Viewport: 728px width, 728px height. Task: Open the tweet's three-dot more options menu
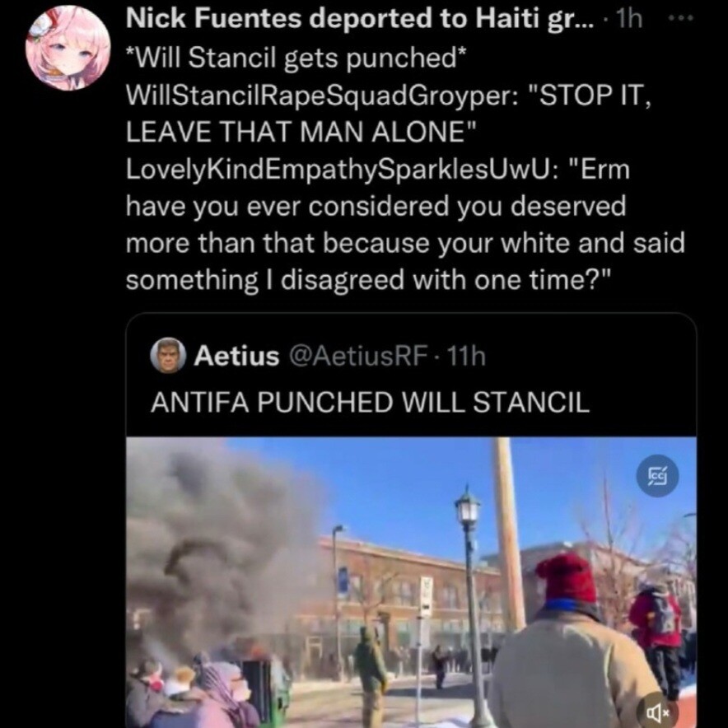coord(680,19)
